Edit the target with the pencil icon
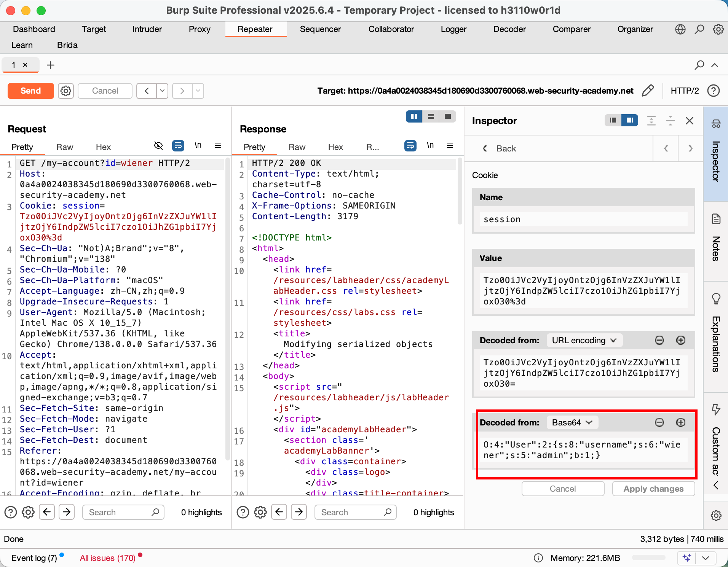The width and height of the screenshot is (728, 567). point(648,91)
